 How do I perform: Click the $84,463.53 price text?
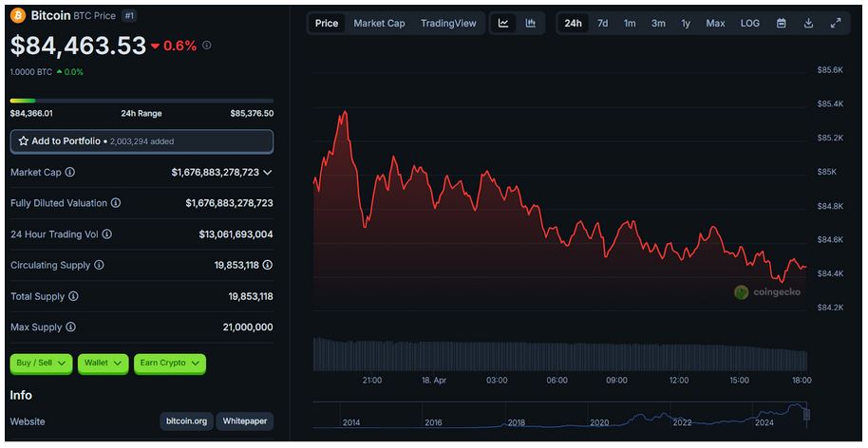[78, 46]
